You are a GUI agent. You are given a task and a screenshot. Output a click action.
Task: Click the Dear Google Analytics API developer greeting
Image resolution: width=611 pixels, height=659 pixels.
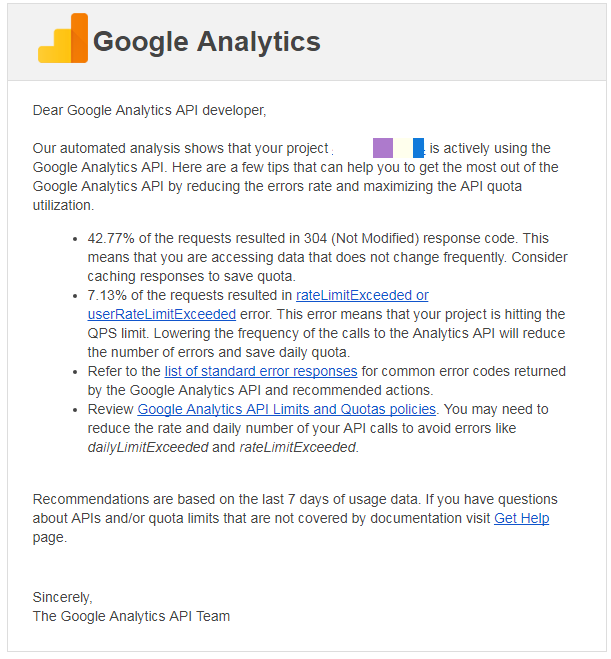[x=150, y=110]
